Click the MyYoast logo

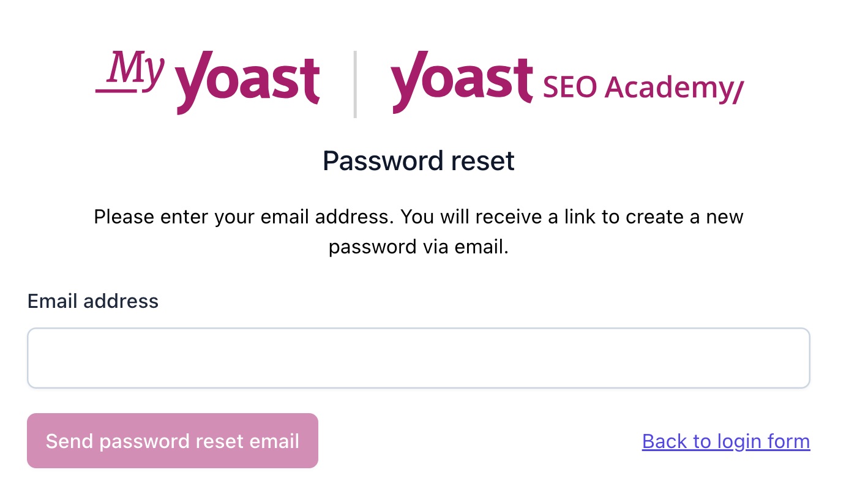pyautogui.click(x=208, y=83)
